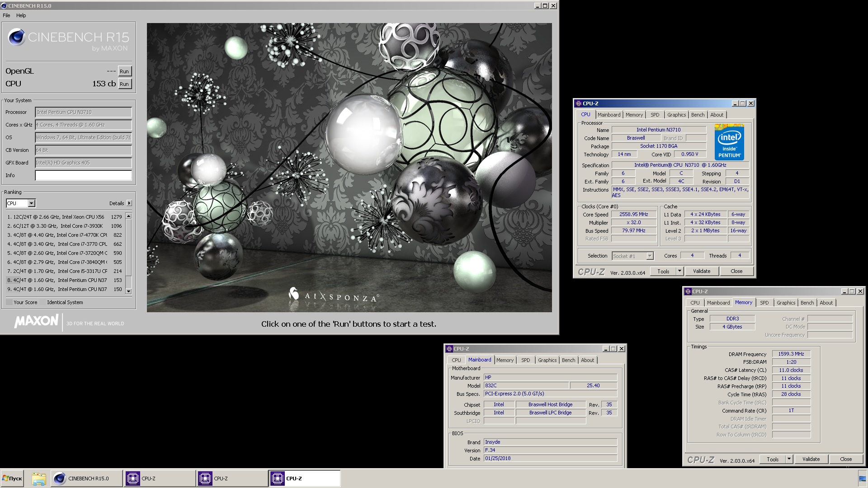This screenshot has width=868, height=488.
Task: Run the OpenGL benchmark
Action: pyautogui.click(x=124, y=71)
